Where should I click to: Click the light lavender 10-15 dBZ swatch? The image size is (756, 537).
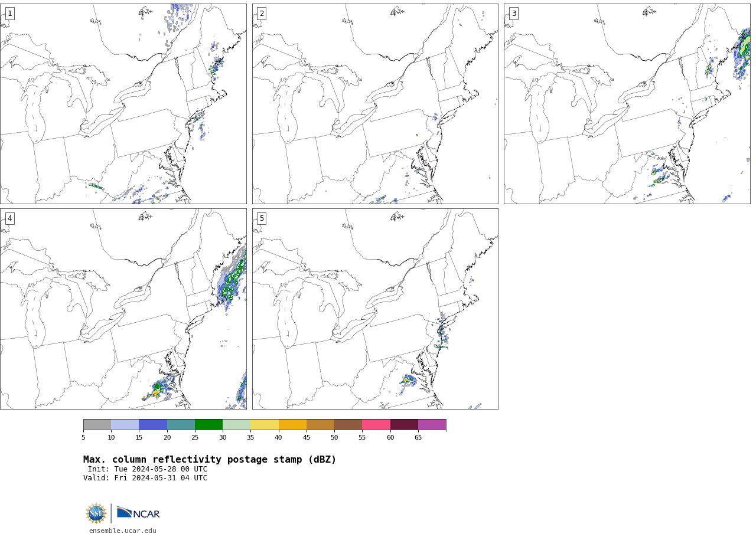coord(125,425)
